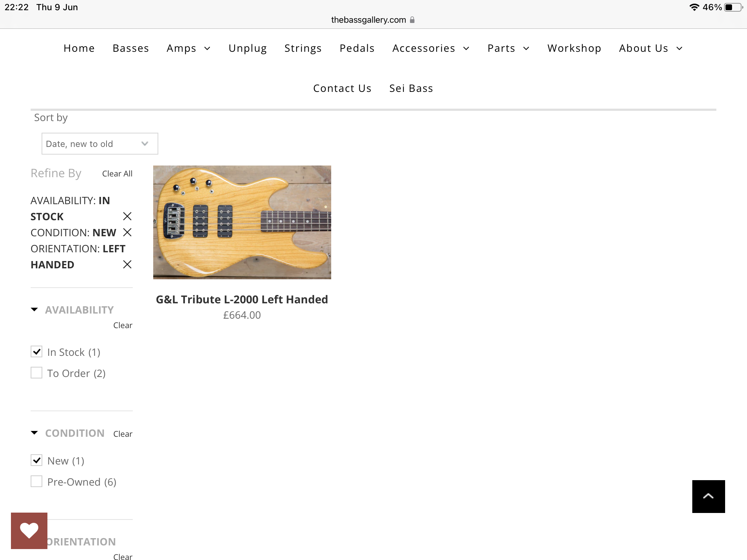The image size is (747, 560).
Task: Remove the Availability: In Stock filter
Action: (x=127, y=216)
